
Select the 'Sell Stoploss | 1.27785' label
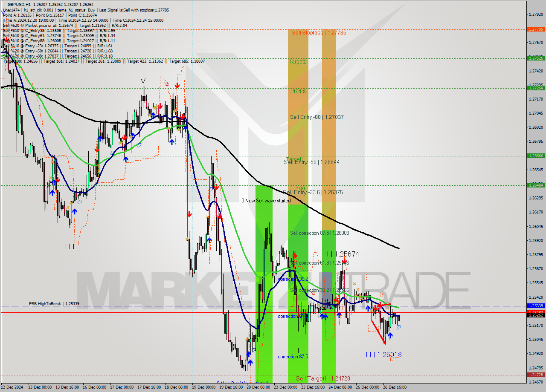click(x=319, y=32)
